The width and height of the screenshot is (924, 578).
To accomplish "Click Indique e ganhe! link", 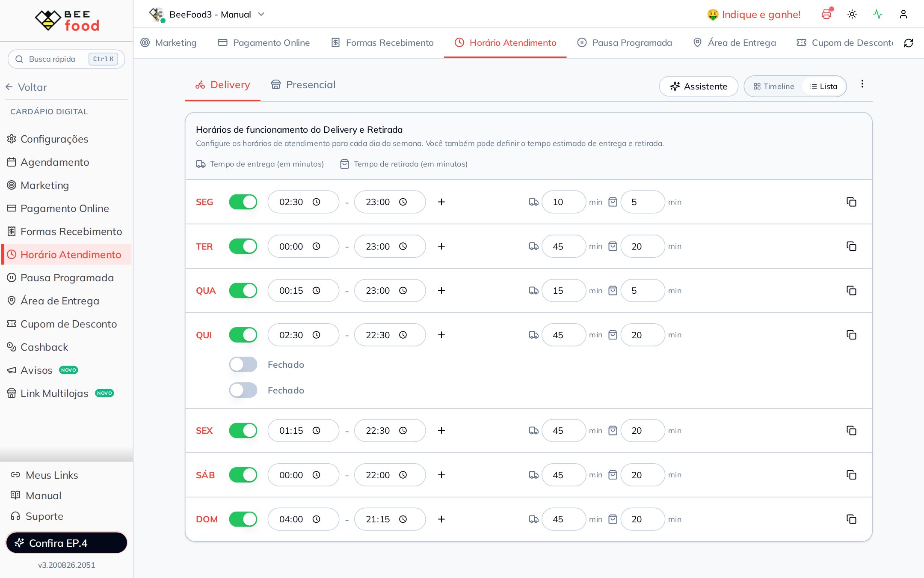I will (754, 15).
